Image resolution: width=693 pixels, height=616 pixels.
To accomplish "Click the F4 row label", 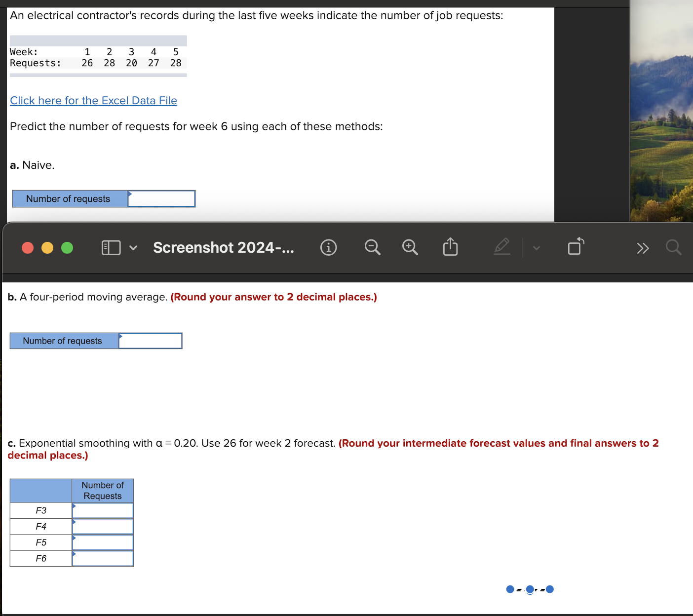I will coord(41,527).
